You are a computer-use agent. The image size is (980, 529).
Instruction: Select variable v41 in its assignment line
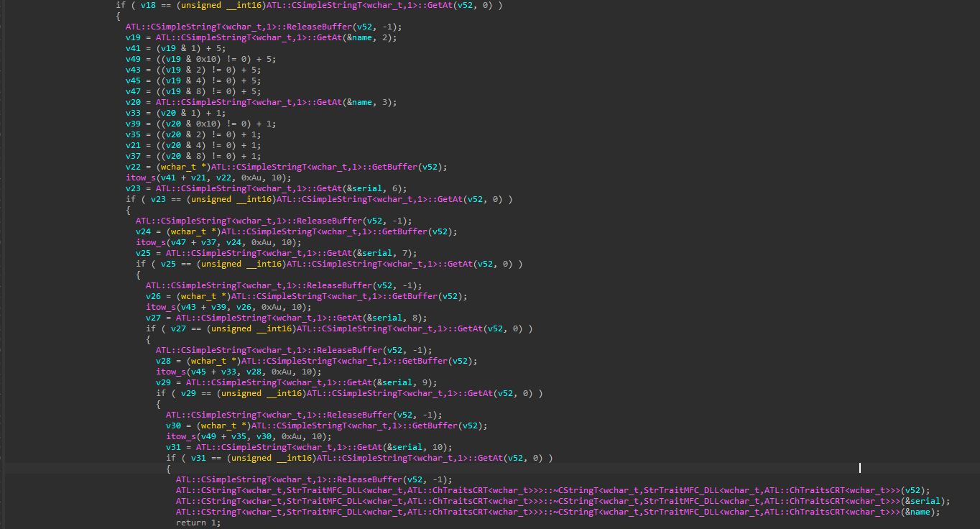(133, 48)
